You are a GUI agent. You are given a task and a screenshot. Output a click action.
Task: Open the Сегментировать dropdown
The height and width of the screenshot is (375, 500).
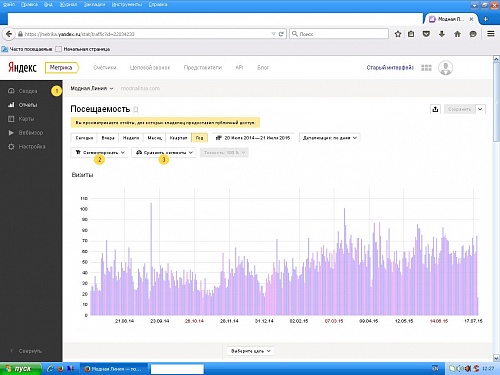tap(100, 152)
